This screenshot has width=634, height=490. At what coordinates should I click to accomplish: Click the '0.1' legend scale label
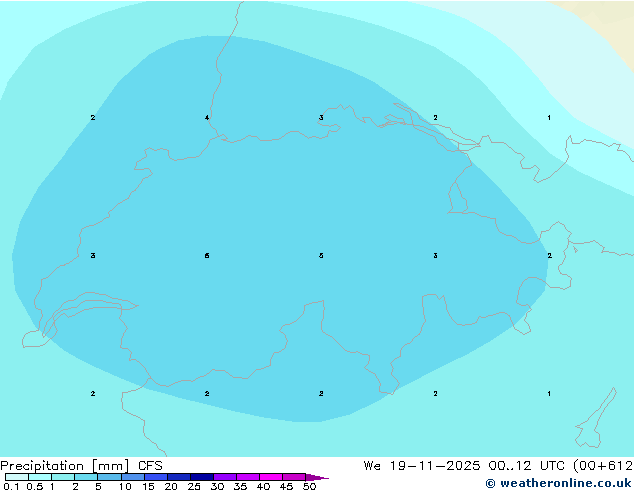point(11,486)
